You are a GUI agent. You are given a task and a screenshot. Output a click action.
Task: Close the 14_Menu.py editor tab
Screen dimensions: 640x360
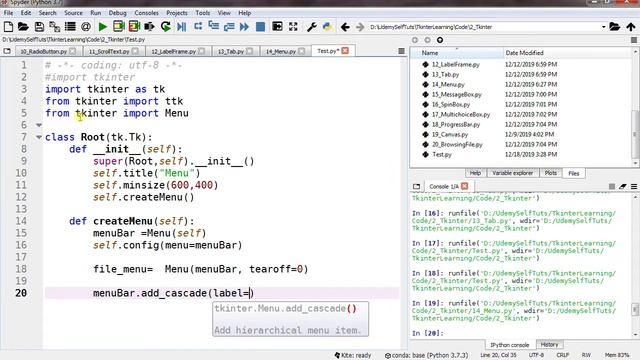coord(302,51)
